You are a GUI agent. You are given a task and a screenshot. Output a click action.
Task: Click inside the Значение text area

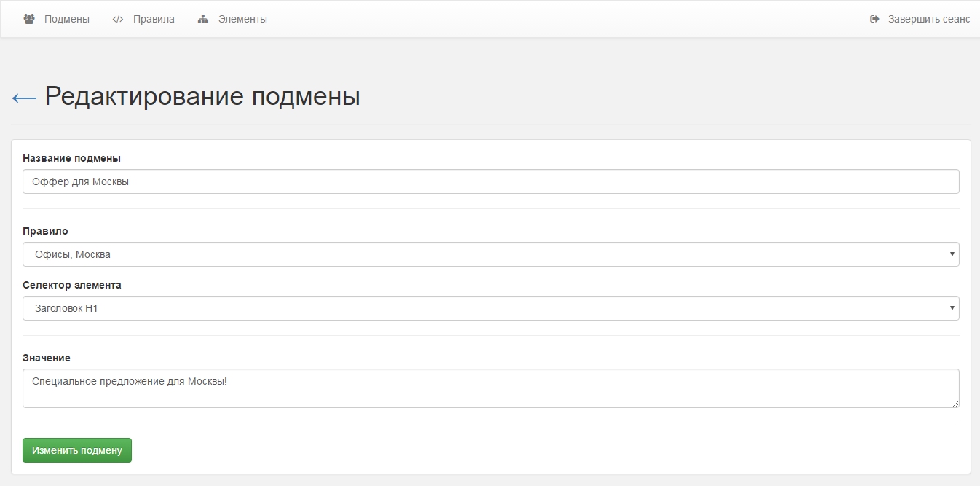[491, 388]
